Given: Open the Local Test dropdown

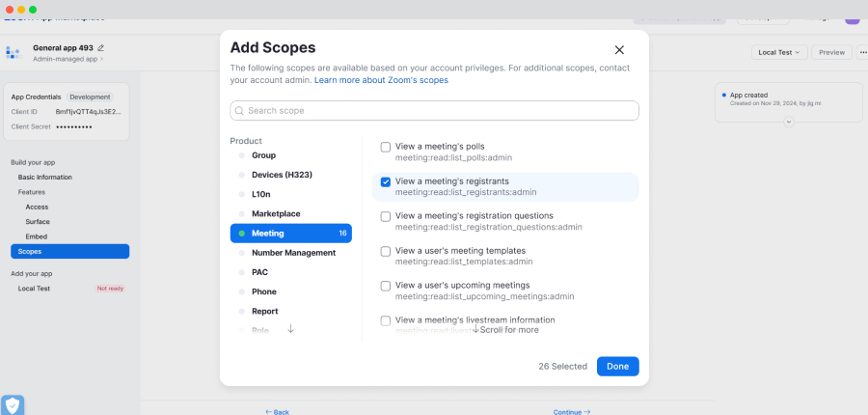Looking at the screenshot, I should 779,52.
